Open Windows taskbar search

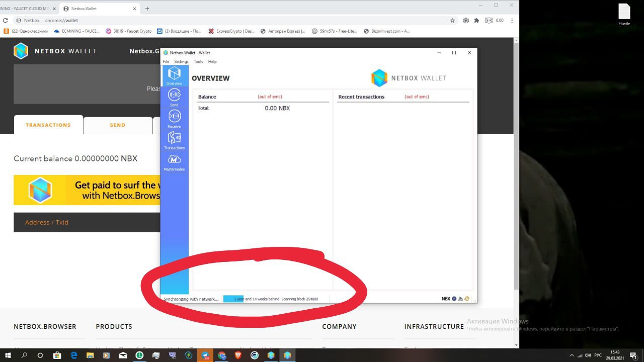pyautogui.click(x=24, y=355)
